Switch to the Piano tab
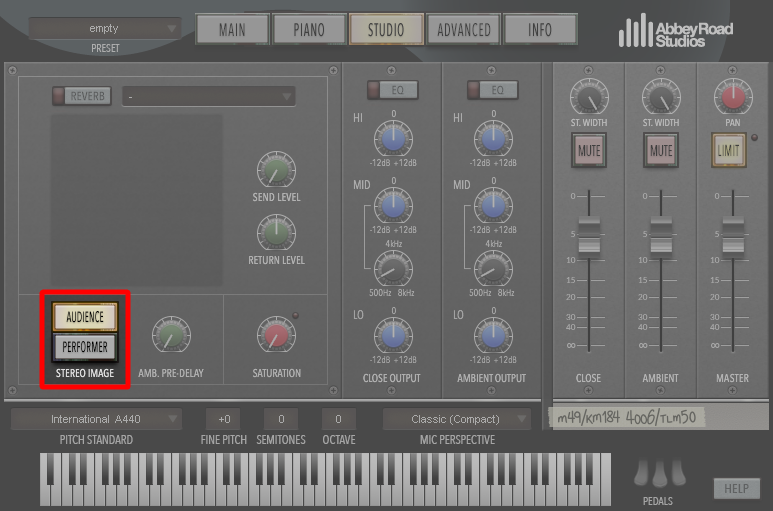 point(309,30)
